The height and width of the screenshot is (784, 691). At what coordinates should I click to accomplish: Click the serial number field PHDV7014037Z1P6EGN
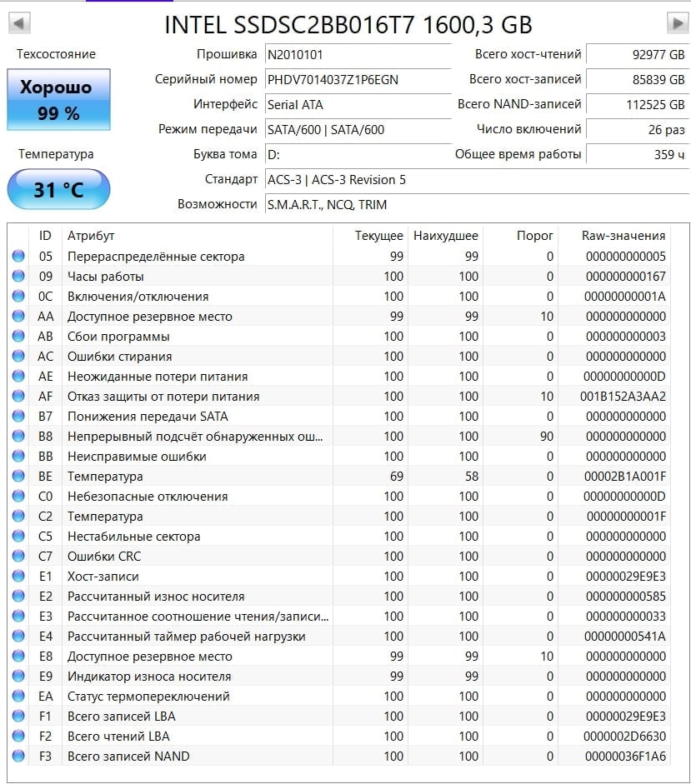point(358,79)
